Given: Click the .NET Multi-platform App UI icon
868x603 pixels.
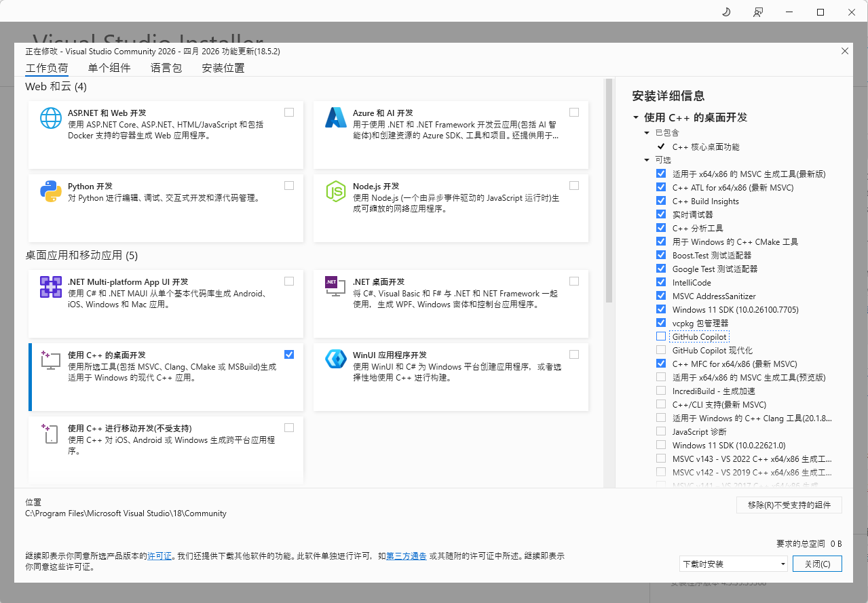Looking at the screenshot, I should point(51,287).
